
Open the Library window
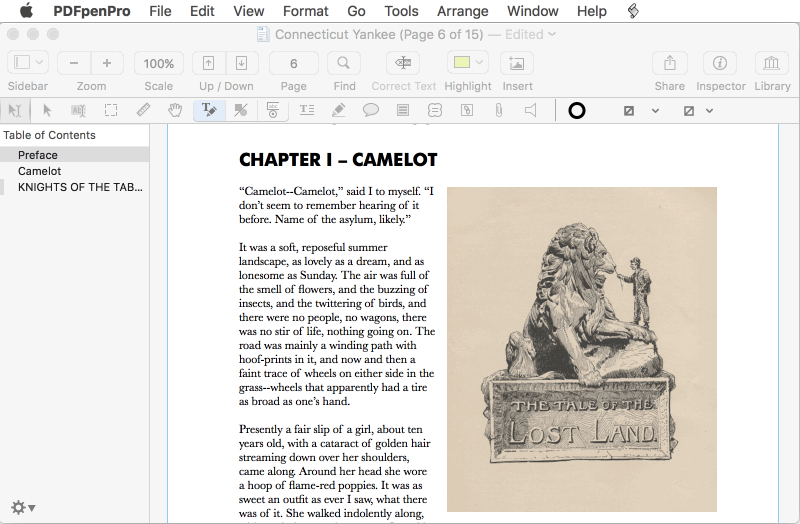(x=772, y=63)
